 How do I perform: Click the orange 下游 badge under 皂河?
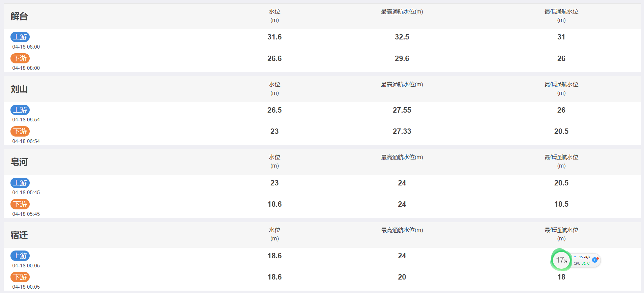20,204
